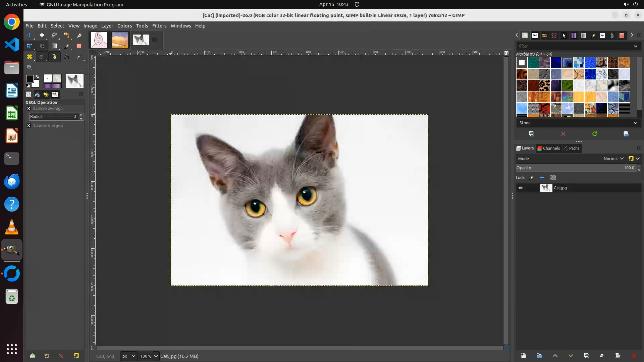Select the Text tool
This screenshot has height=362, width=644.
67,57
